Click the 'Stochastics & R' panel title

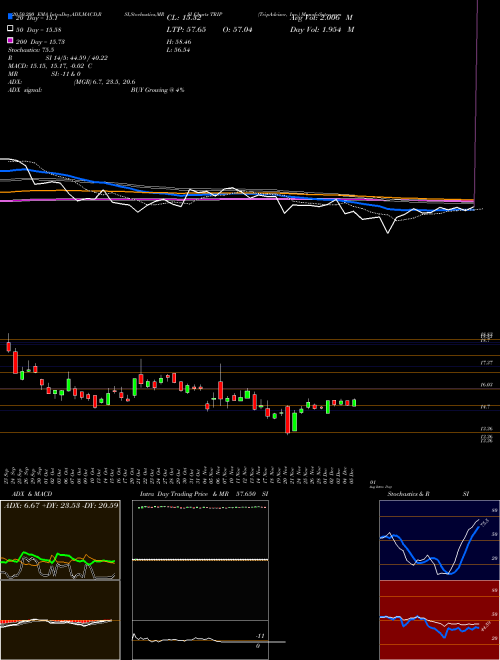pyautogui.click(x=408, y=494)
